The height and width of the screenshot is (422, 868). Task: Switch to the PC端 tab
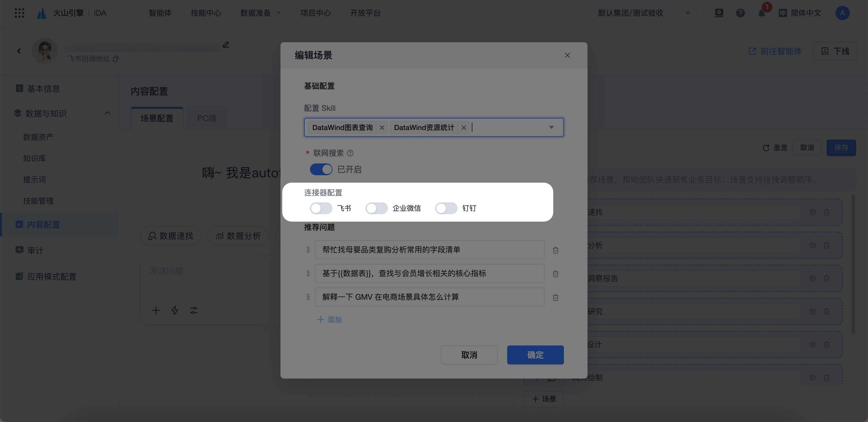[207, 119]
